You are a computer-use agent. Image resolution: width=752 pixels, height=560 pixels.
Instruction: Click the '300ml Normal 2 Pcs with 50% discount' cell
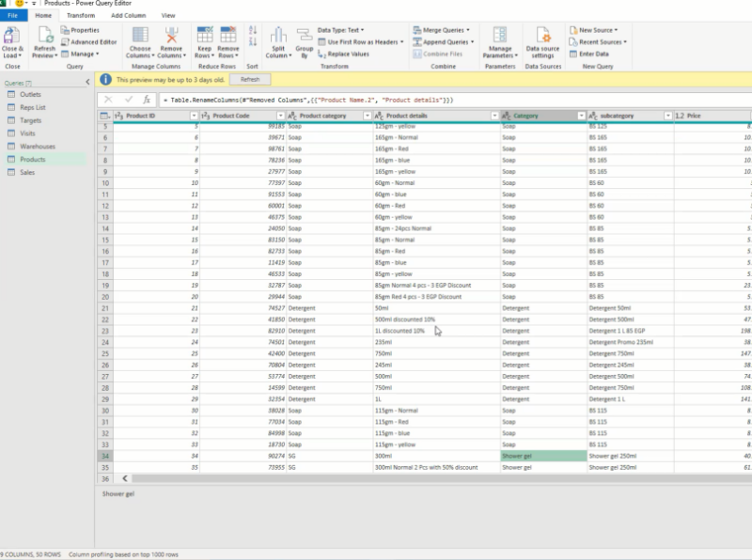point(436,468)
